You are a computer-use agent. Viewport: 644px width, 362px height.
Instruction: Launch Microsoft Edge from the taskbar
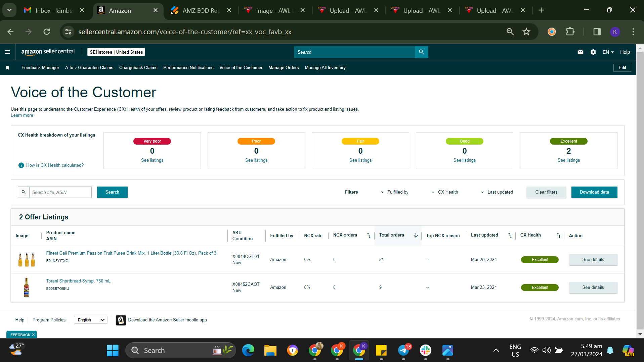(248, 351)
